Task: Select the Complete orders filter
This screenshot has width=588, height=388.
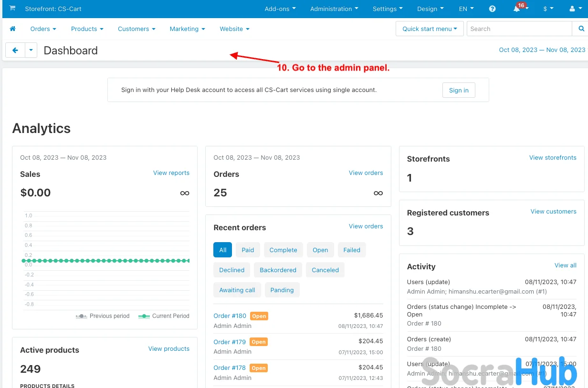Action: tap(283, 250)
